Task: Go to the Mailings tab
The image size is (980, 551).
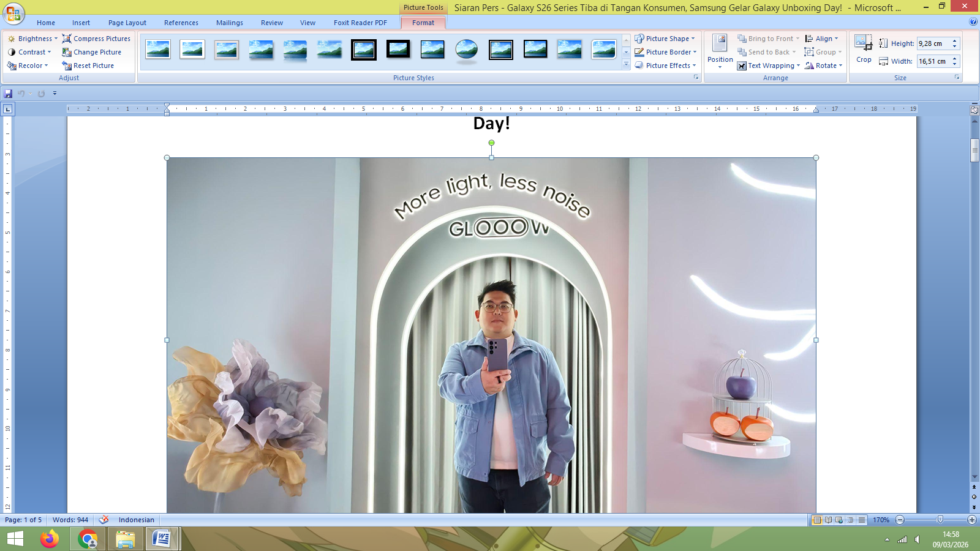Action: (x=230, y=23)
